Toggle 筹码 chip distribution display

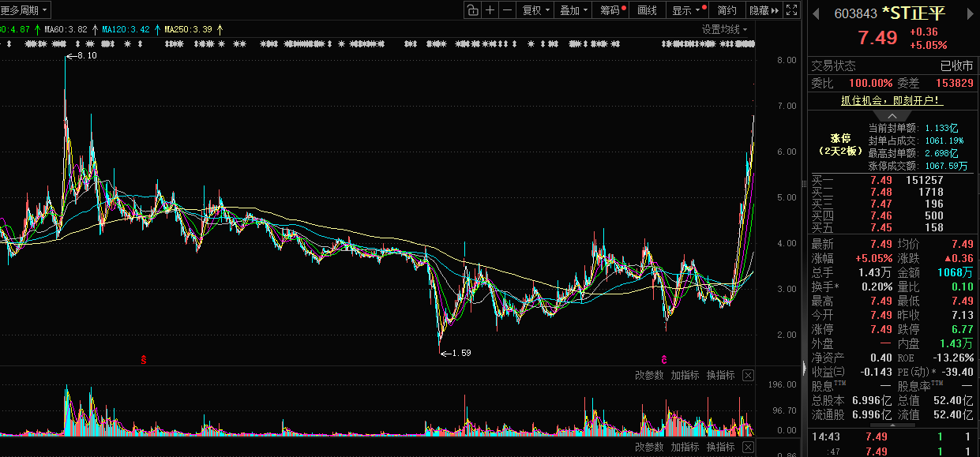(610, 10)
